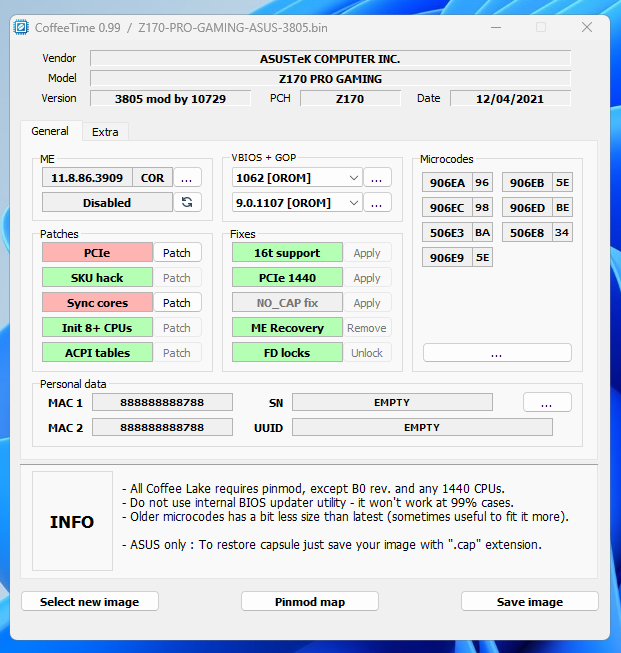Viewport: 621px width, 653px height.
Task: Click Patch next to ACPI tables
Action: (177, 353)
